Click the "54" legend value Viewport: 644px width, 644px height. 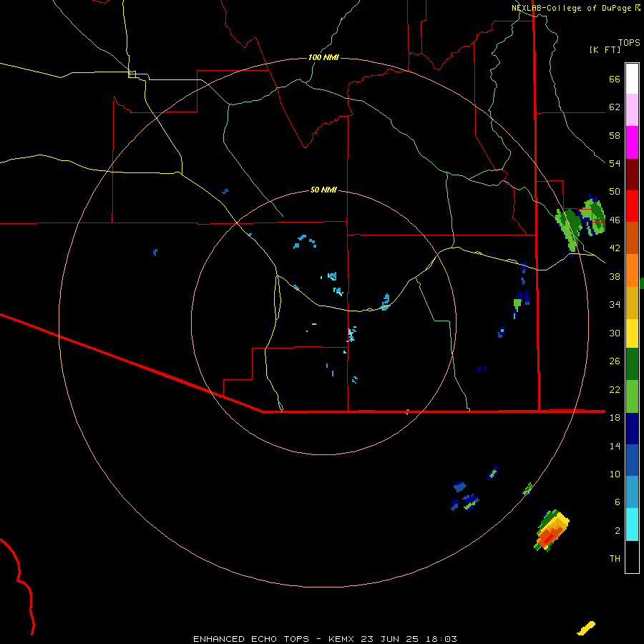(615, 163)
